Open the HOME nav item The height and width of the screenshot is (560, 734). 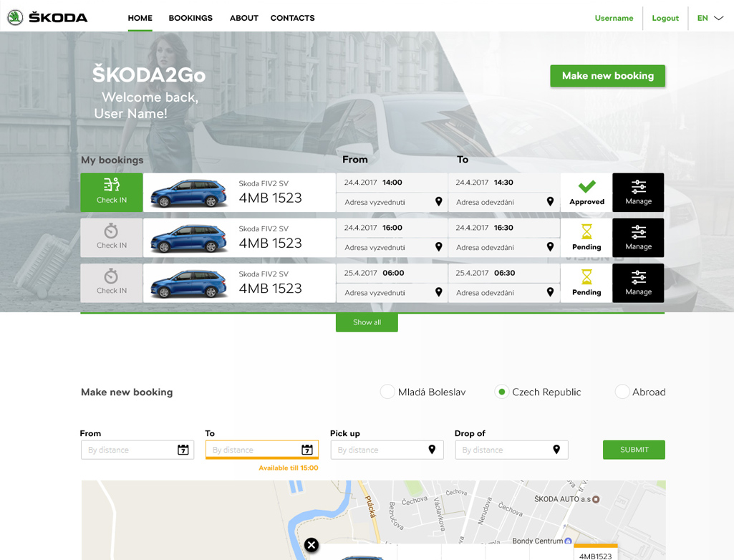click(x=140, y=18)
